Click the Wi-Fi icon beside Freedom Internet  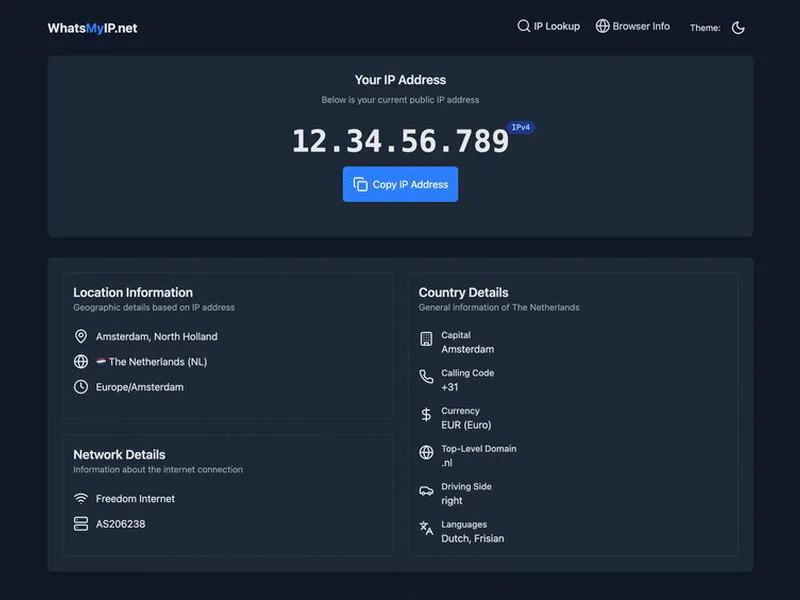pos(81,499)
